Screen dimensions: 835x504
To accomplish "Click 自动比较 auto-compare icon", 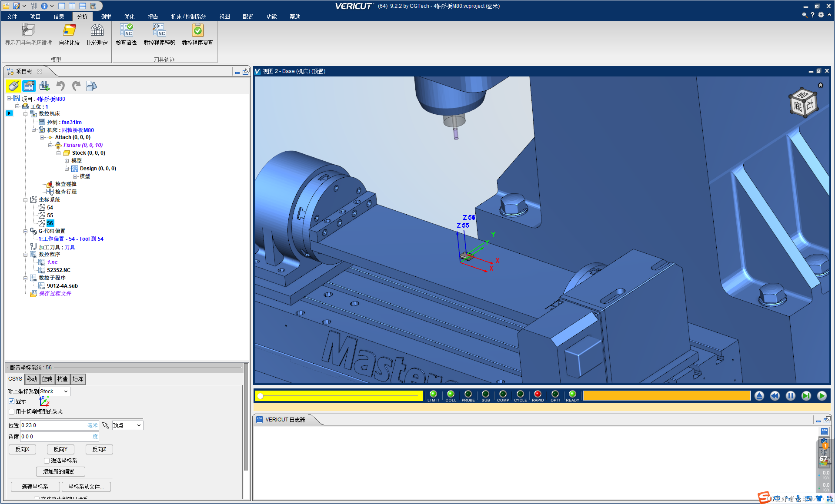I will 69,34.
